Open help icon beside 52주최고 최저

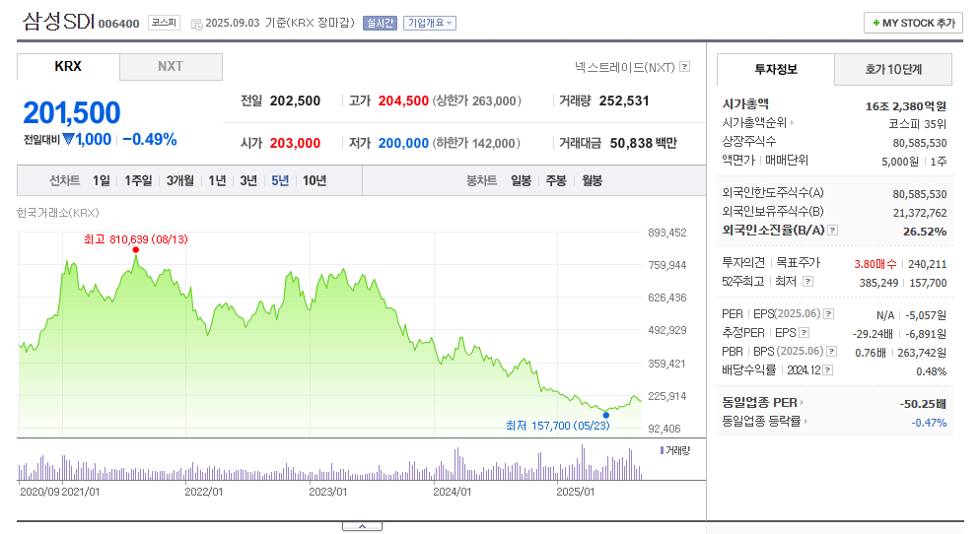808,281
